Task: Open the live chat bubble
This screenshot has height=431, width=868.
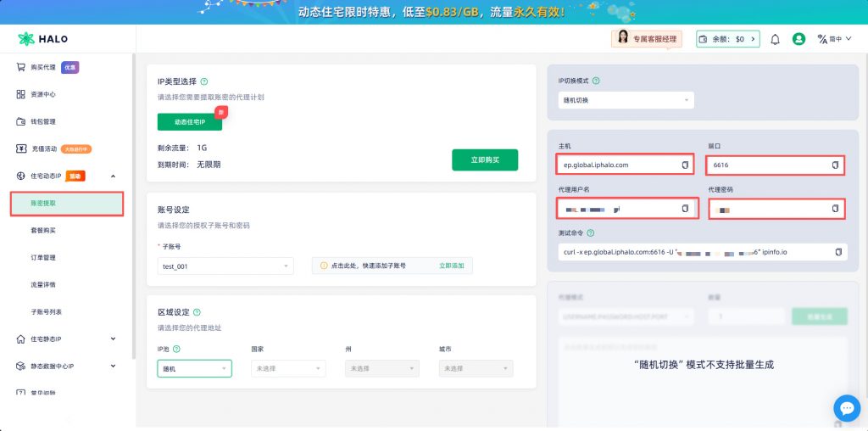Action: [846, 408]
